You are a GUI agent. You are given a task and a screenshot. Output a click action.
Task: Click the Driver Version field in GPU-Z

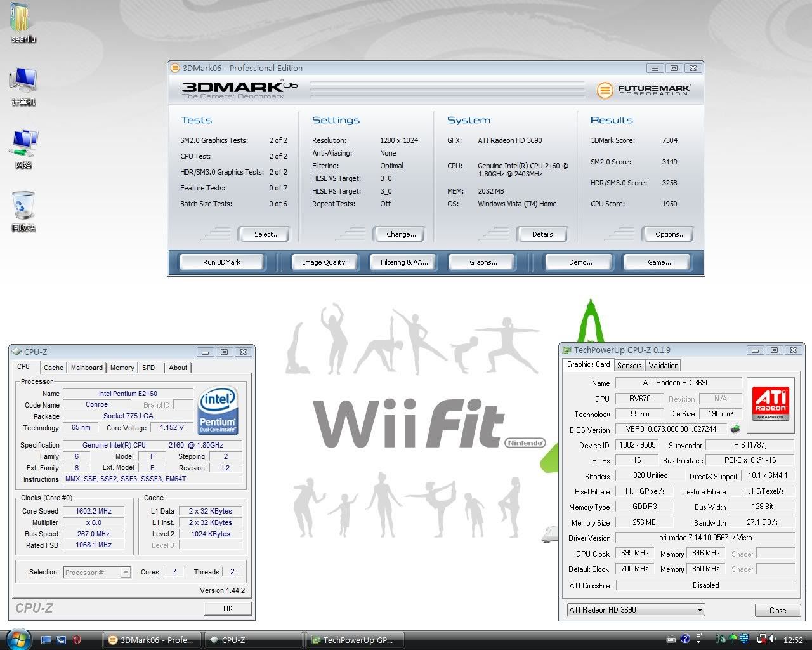coord(705,538)
